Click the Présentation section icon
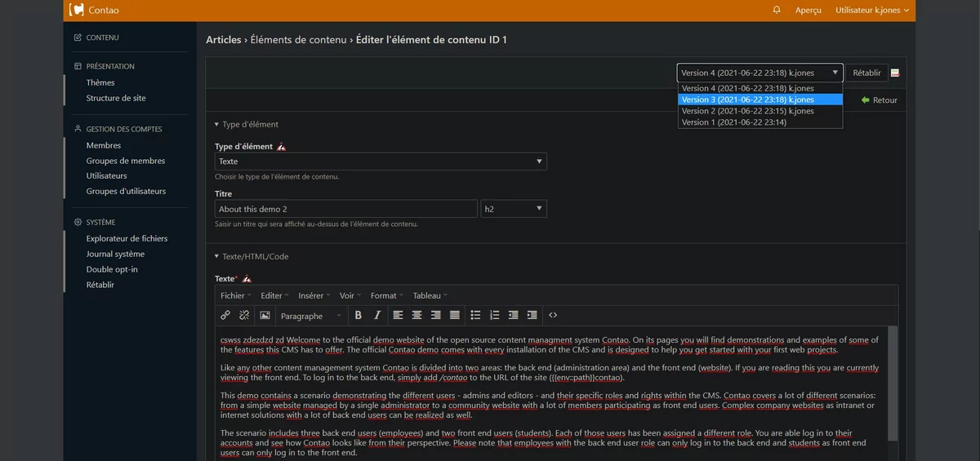This screenshot has width=980, height=461. (x=78, y=66)
